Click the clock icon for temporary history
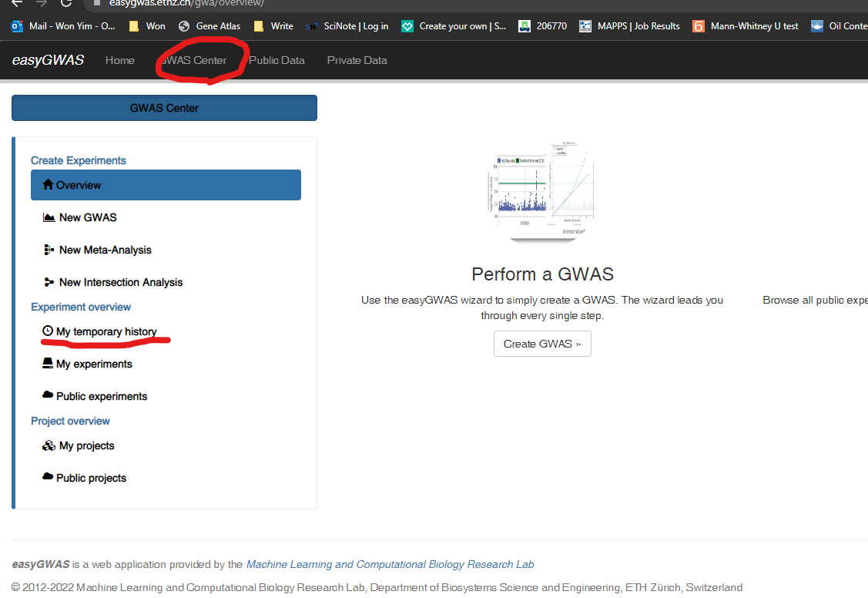The width and height of the screenshot is (868, 598). coord(48,331)
